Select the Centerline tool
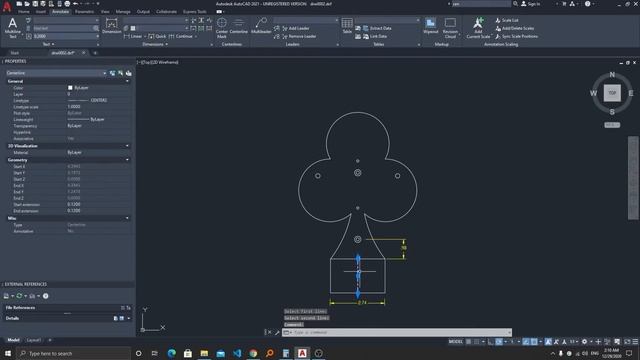Image resolution: width=640 pixels, height=360 pixels. click(x=238, y=25)
